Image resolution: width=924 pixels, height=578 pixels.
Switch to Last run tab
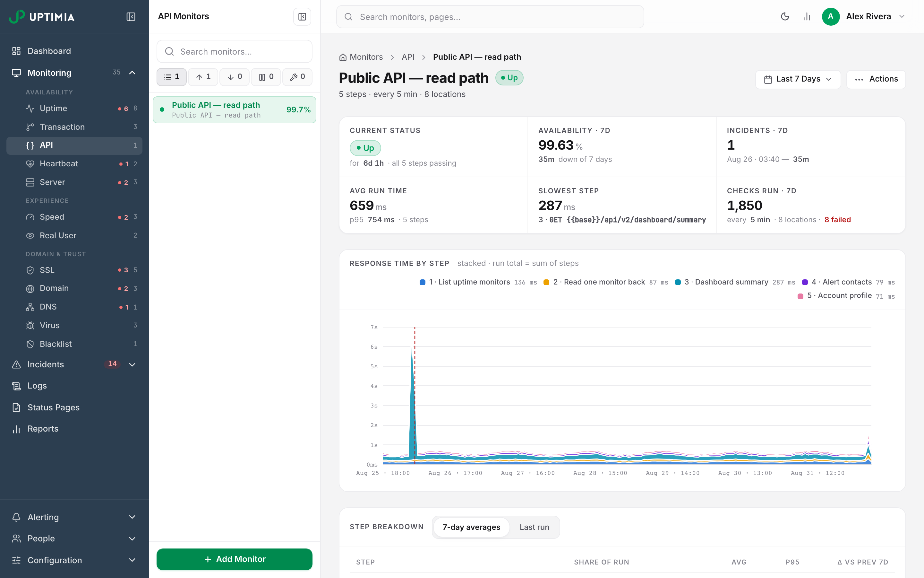pyautogui.click(x=534, y=527)
